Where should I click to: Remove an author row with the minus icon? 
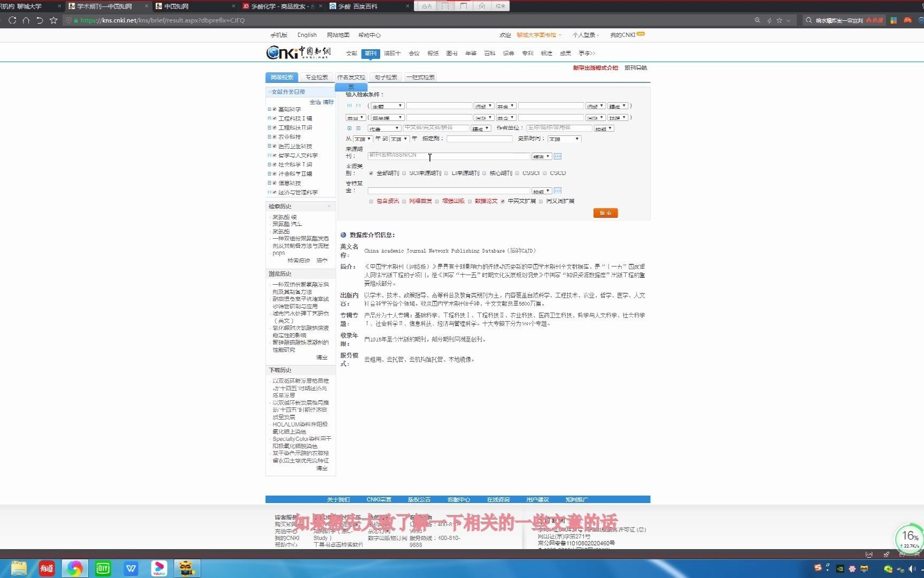[x=358, y=128]
